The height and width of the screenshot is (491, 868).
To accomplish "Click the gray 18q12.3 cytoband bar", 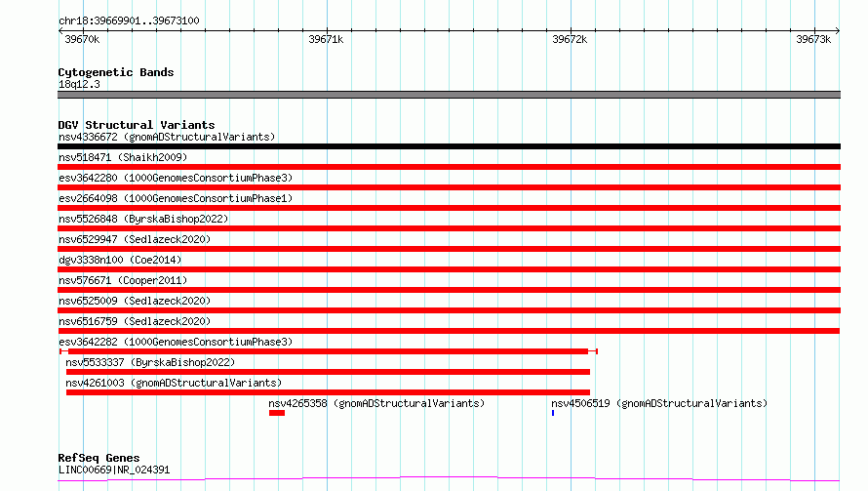I will (449, 95).
